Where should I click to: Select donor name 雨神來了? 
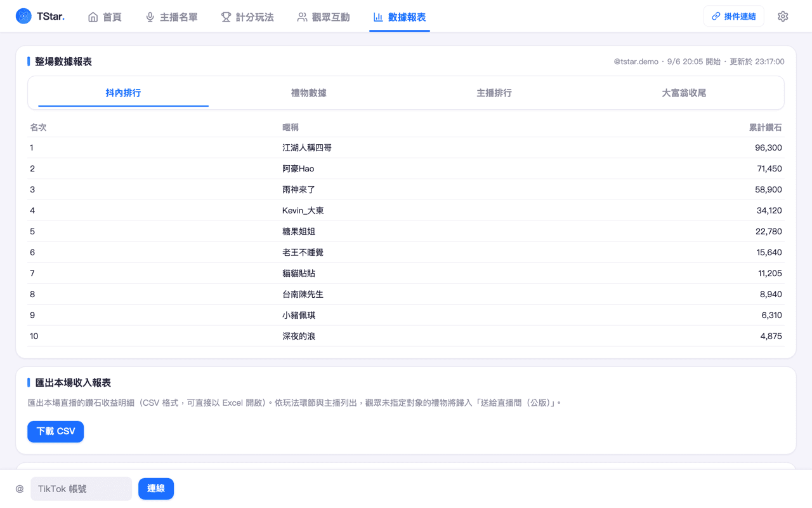pos(299,189)
